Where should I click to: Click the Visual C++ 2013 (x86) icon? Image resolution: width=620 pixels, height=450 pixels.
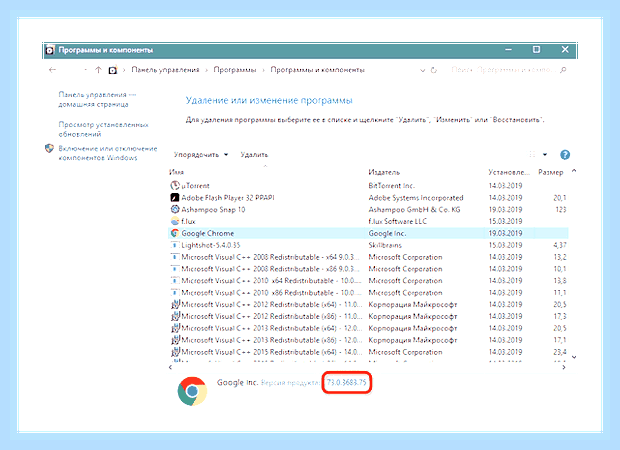pyautogui.click(x=175, y=340)
